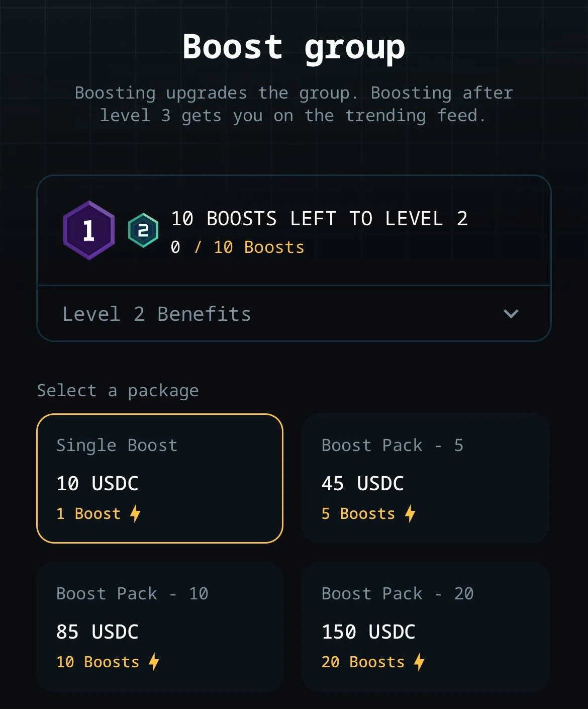Click the lightning bolt next to 5 Boosts

(x=410, y=513)
